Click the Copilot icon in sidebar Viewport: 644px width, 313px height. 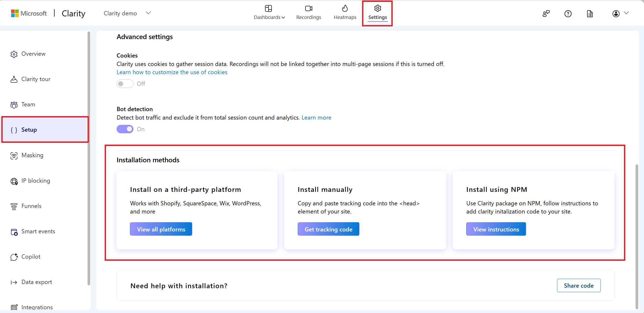click(15, 256)
